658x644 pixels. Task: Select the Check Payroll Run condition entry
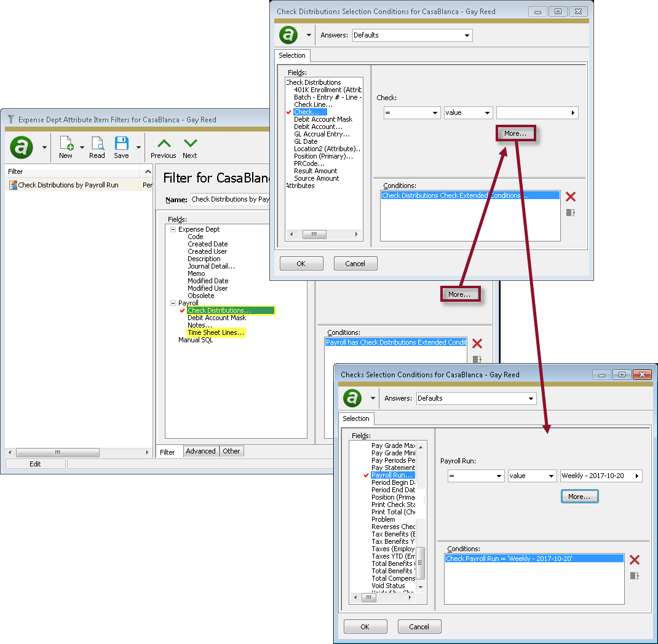[x=534, y=558]
